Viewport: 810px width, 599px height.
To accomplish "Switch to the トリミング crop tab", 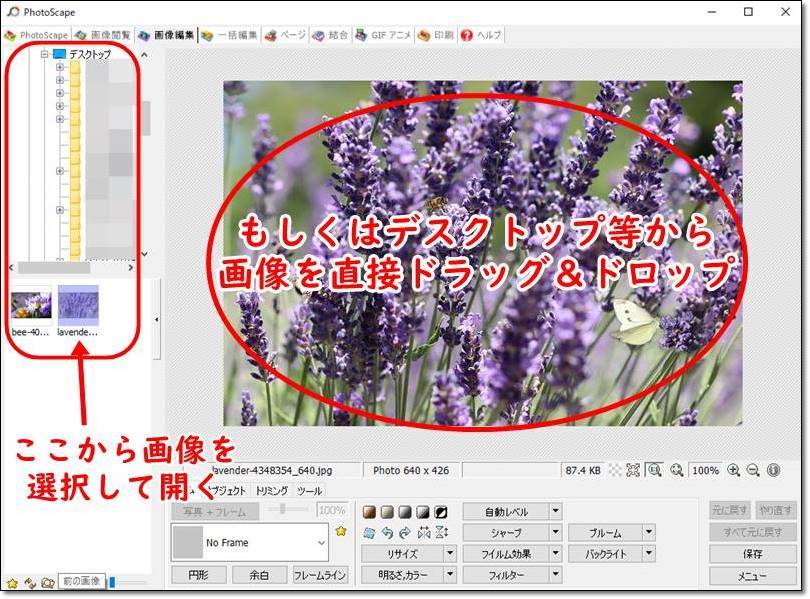I will [272, 491].
